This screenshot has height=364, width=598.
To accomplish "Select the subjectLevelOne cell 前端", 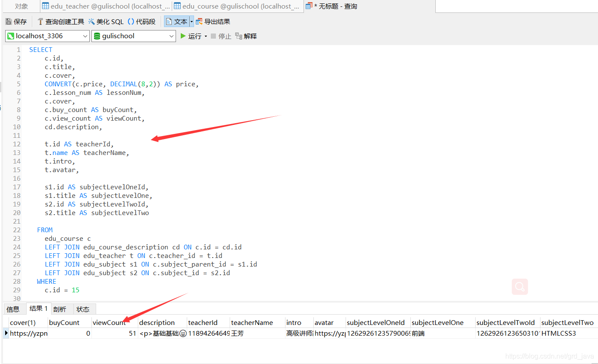I will tap(443, 333).
